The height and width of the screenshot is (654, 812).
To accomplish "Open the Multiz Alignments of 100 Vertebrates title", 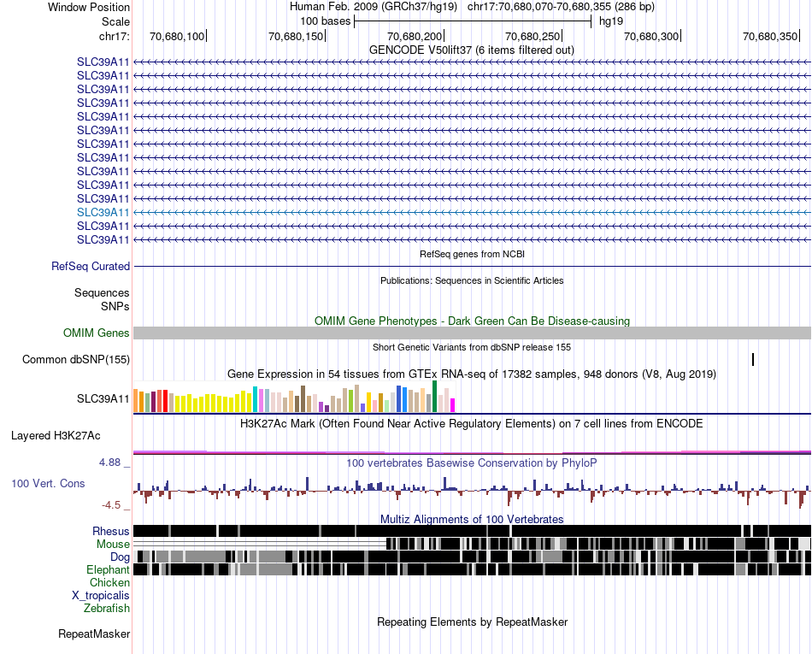I will (472, 519).
